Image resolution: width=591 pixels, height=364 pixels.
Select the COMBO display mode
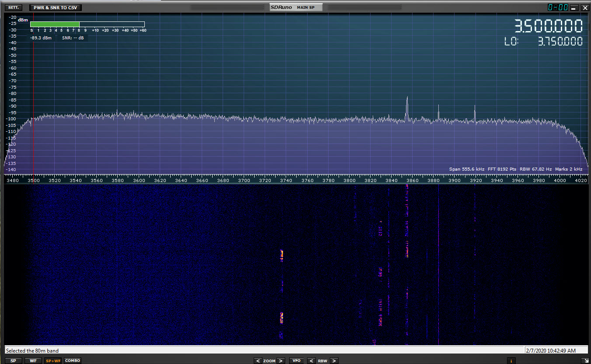click(x=73, y=360)
